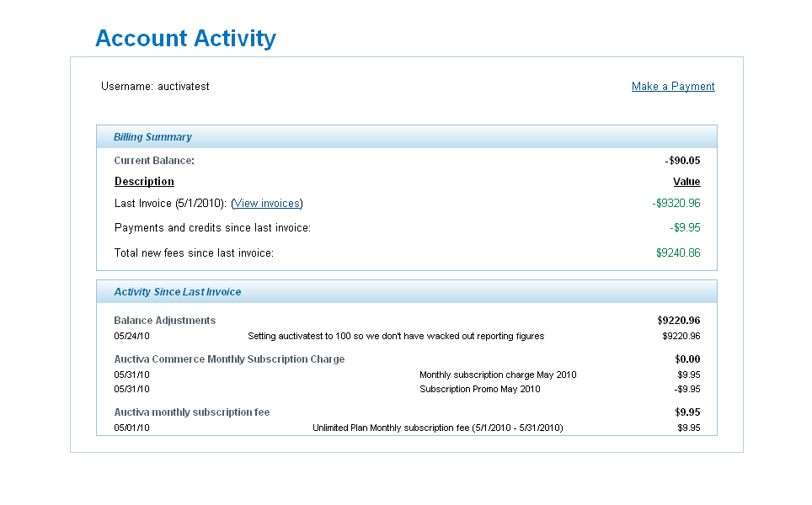Click the Billing Summary section header
The height and width of the screenshot is (505, 812).
coord(152,136)
